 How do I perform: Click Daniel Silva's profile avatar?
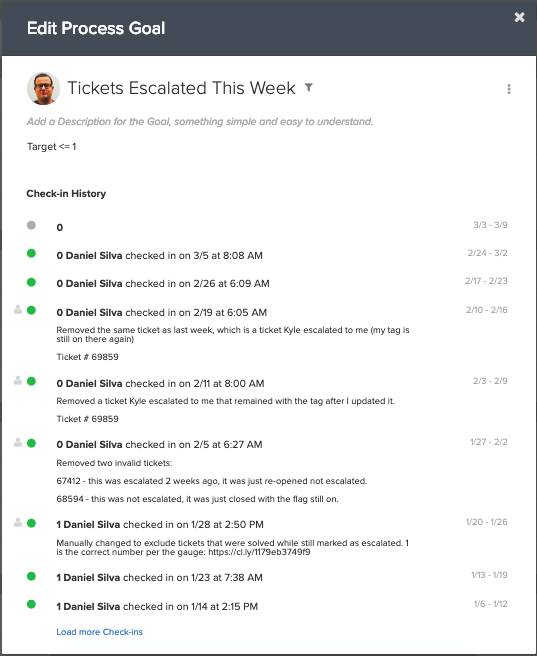(x=43, y=88)
